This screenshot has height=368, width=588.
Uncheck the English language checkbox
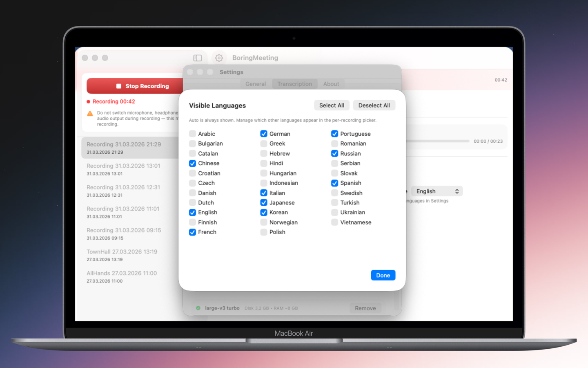pos(192,212)
